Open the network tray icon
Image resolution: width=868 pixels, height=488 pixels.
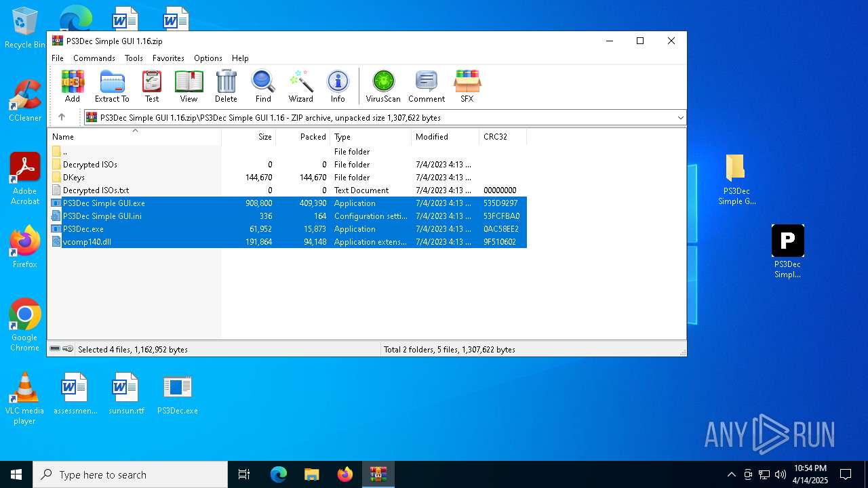pos(764,474)
